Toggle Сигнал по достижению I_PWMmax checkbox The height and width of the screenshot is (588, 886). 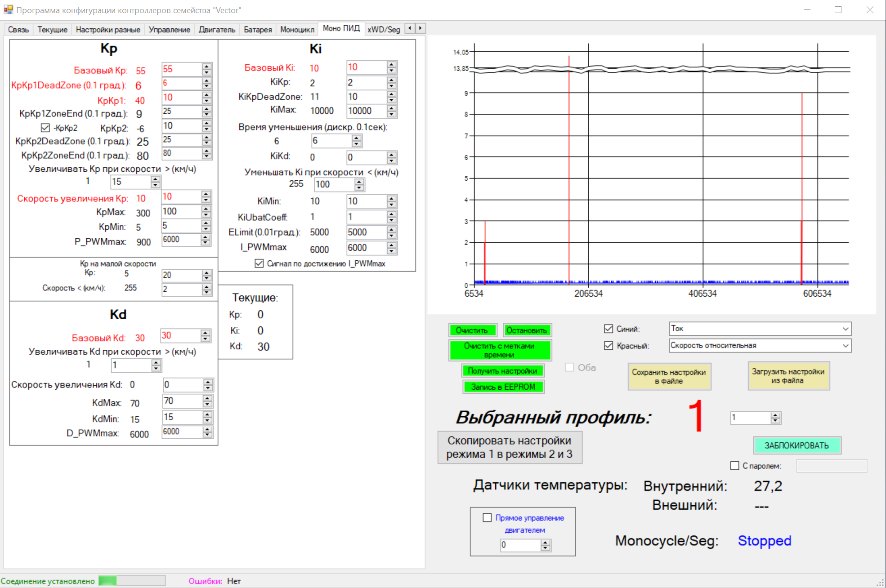pyautogui.click(x=259, y=263)
